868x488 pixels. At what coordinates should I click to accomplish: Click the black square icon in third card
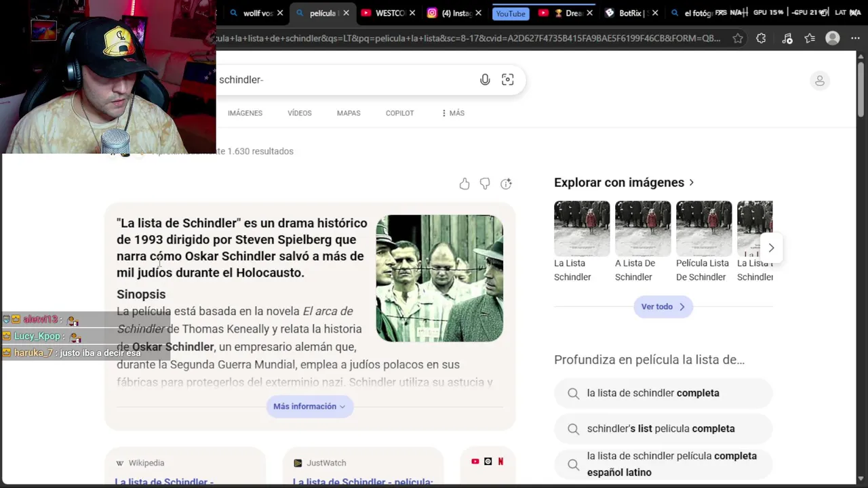click(488, 462)
